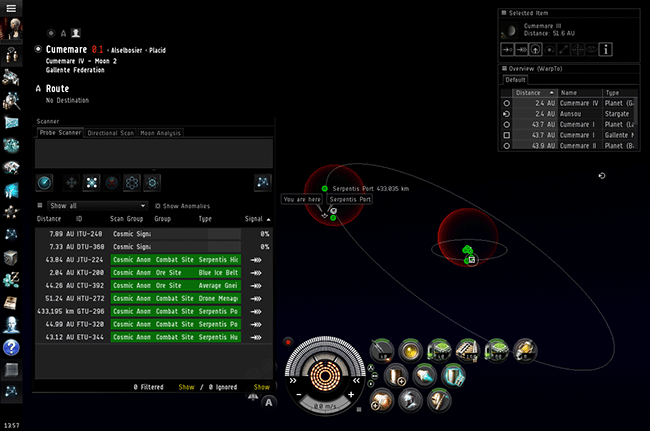650x431 pixels.
Task: Activate the yellow orb module on the HUD
Action: pyautogui.click(x=410, y=351)
